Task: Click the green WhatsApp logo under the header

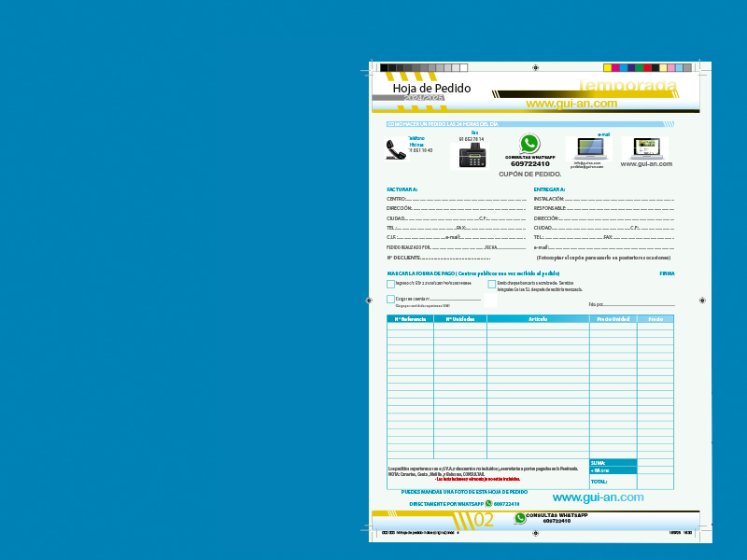Action: 529,144
